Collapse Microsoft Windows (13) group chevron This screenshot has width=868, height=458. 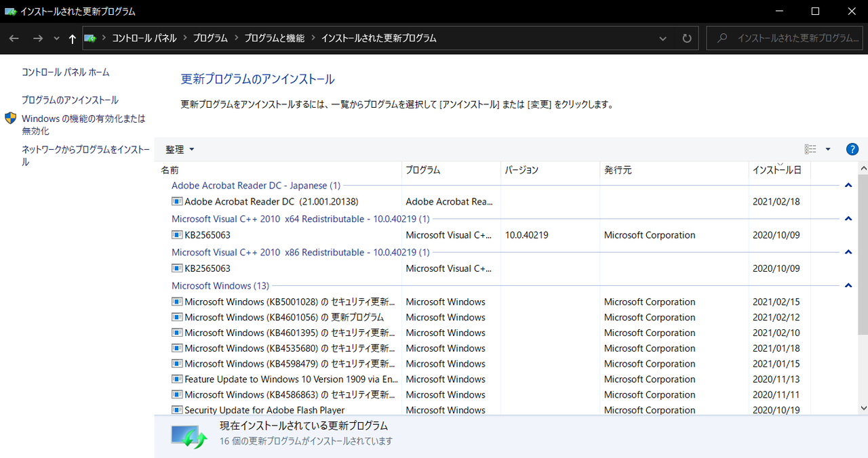coord(848,286)
